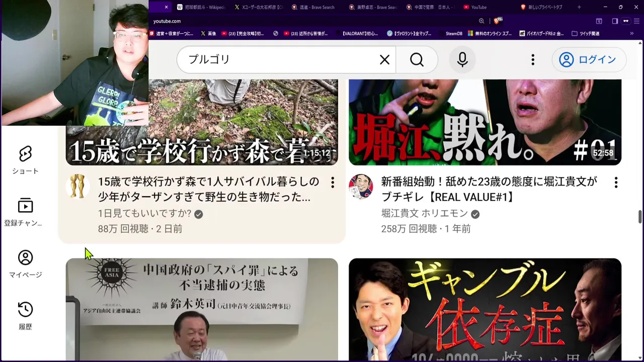Open the SteamDB bookmark

click(450, 34)
